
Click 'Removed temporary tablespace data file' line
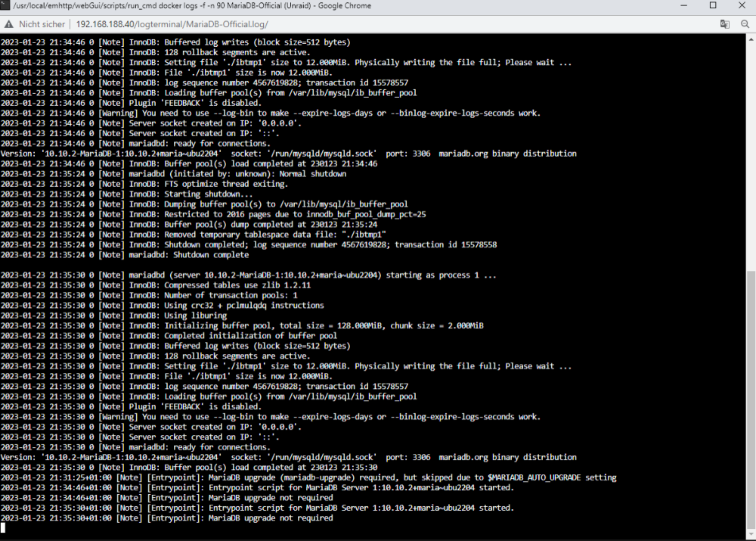click(x=194, y=235)
